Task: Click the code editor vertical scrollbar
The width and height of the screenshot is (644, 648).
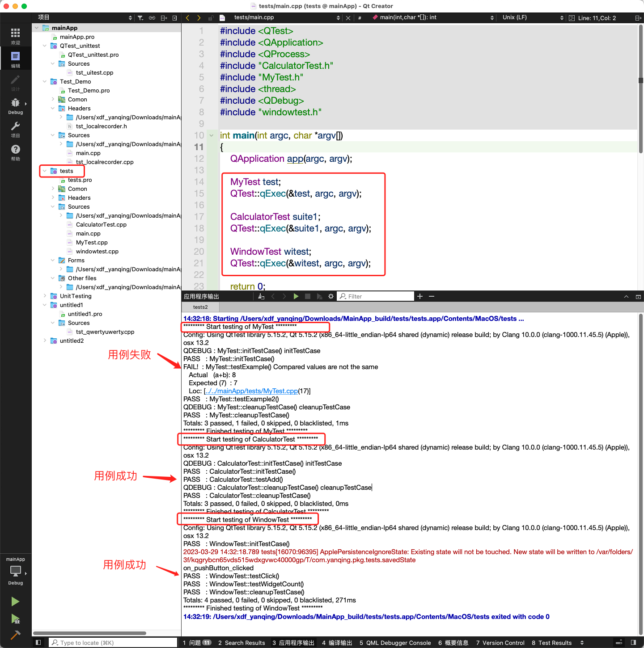Action: pyautogui.click(x=641, y=89)
